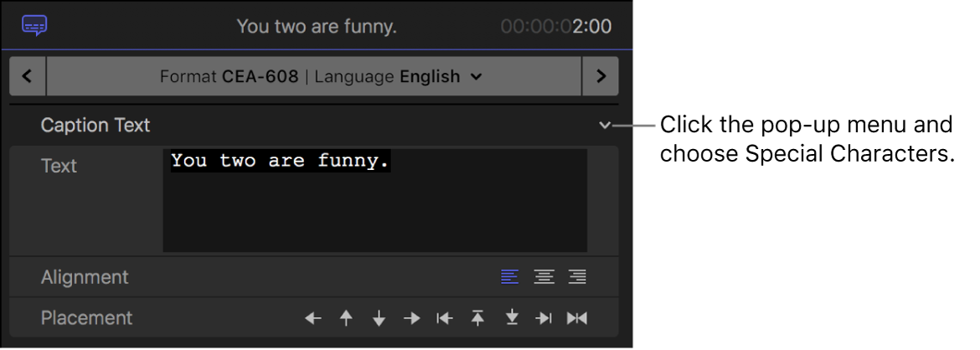This screenshot has width=980, height=350.
Task: Snap caption placement to top edge
Action: pyautogui.click(x=477, y=318)
